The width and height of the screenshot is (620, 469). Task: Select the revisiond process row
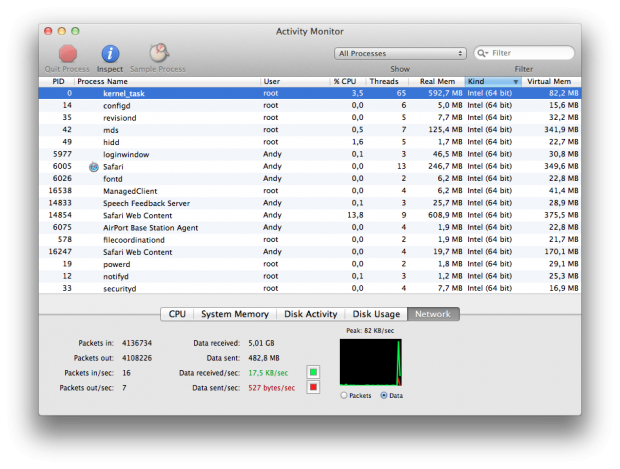[x=310, y=118]
